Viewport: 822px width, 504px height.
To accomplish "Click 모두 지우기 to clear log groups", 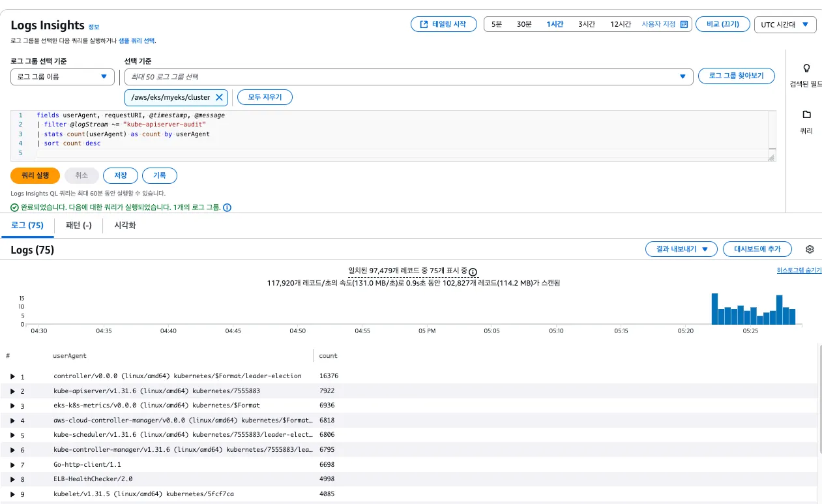I will coord(265,97).
